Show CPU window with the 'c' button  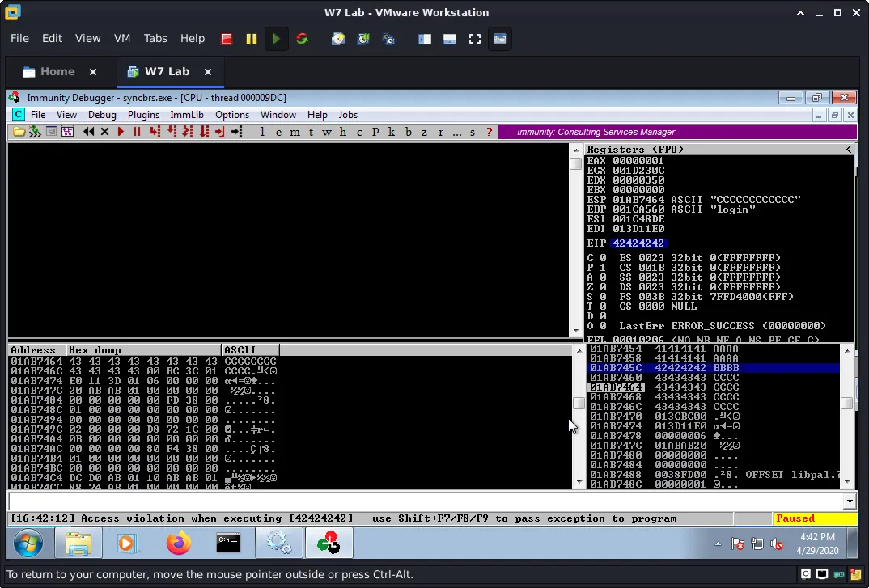tap(359, 132)
